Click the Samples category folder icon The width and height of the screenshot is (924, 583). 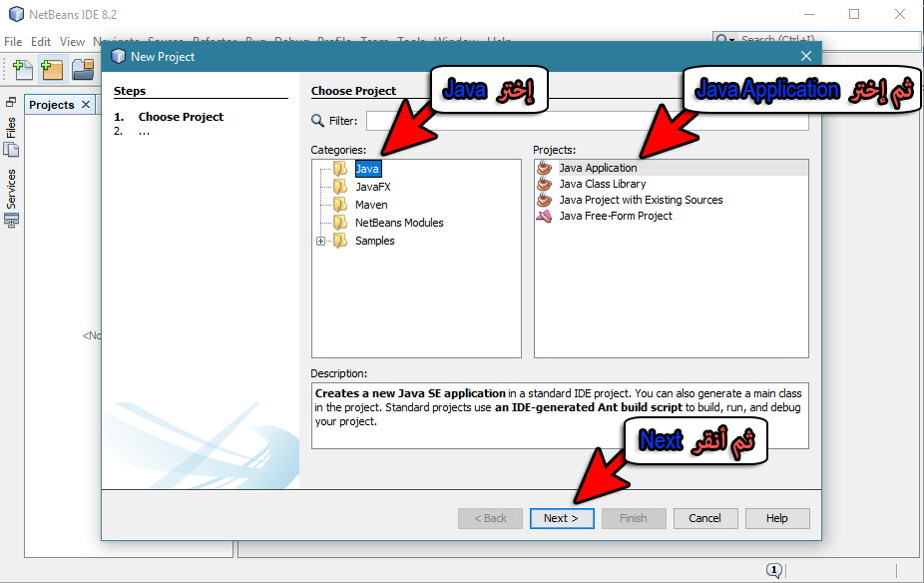pos(340,241)
